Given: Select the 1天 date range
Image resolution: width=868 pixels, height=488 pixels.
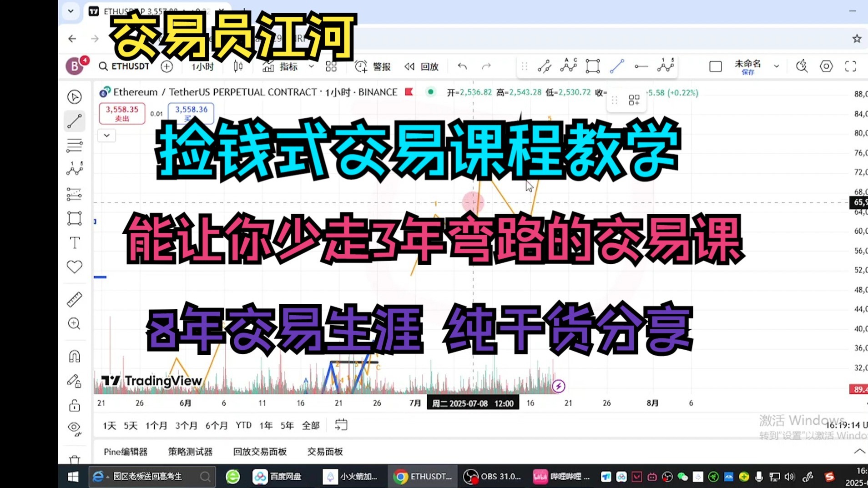Looking at the screenshot, I should [110, 425].
